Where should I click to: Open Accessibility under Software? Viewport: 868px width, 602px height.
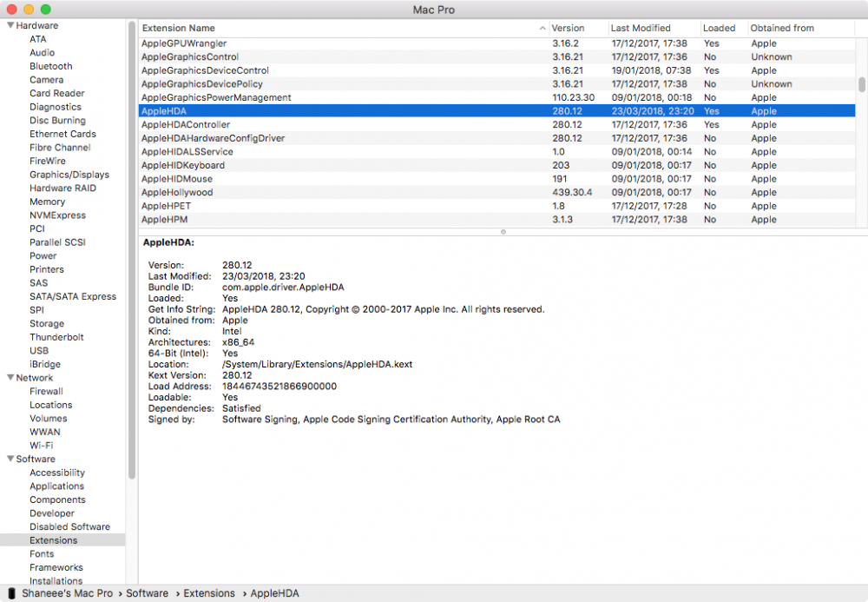point(57,473)
